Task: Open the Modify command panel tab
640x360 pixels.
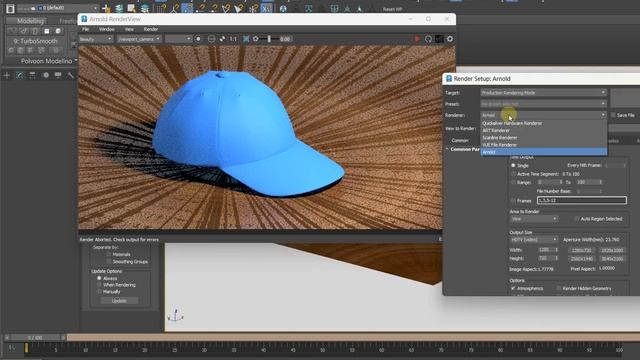Action: [20, 75]
